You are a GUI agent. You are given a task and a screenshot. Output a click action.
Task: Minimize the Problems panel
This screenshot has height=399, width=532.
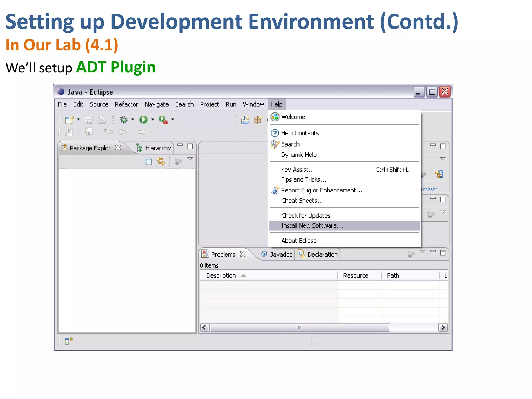point(433,251)
